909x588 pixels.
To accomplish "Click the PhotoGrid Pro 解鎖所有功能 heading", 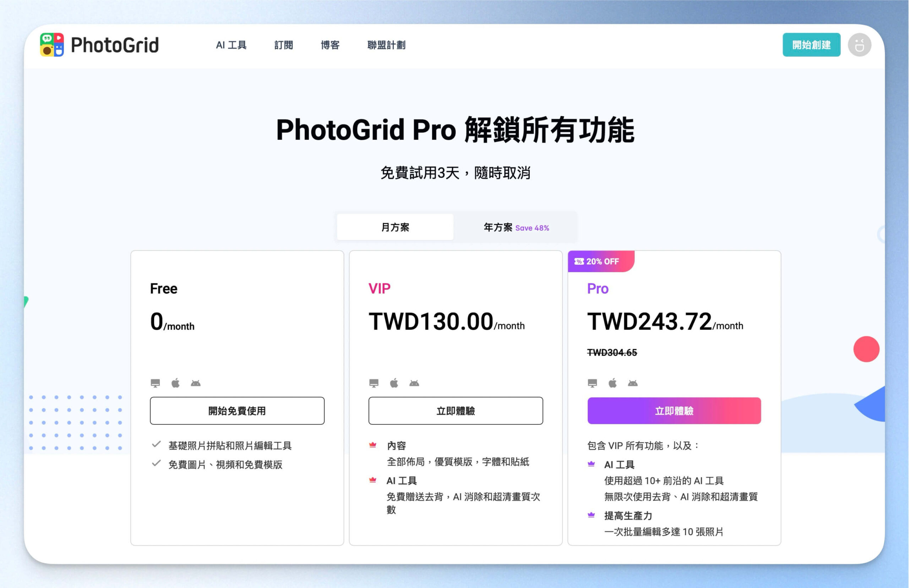I will 455,130.
